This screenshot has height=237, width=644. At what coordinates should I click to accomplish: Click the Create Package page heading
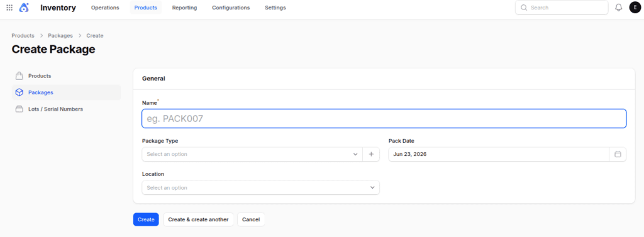click(x=53, y=49)
